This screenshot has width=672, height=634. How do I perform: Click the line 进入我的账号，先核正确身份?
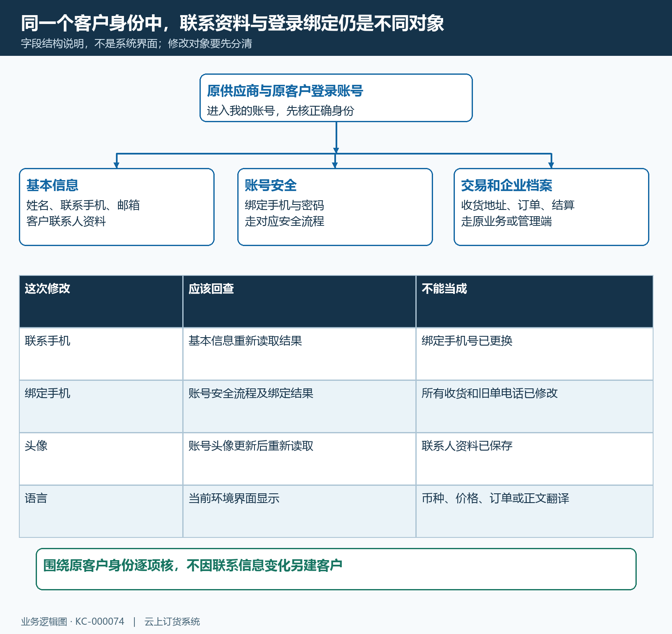click(x=281, y=111)
